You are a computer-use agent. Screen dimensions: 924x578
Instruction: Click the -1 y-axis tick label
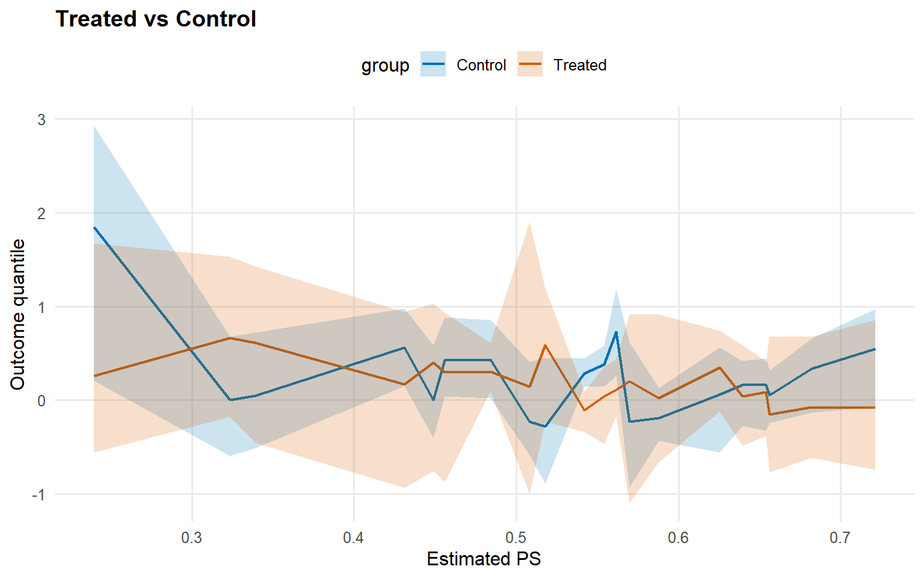[x=38, y=495]
